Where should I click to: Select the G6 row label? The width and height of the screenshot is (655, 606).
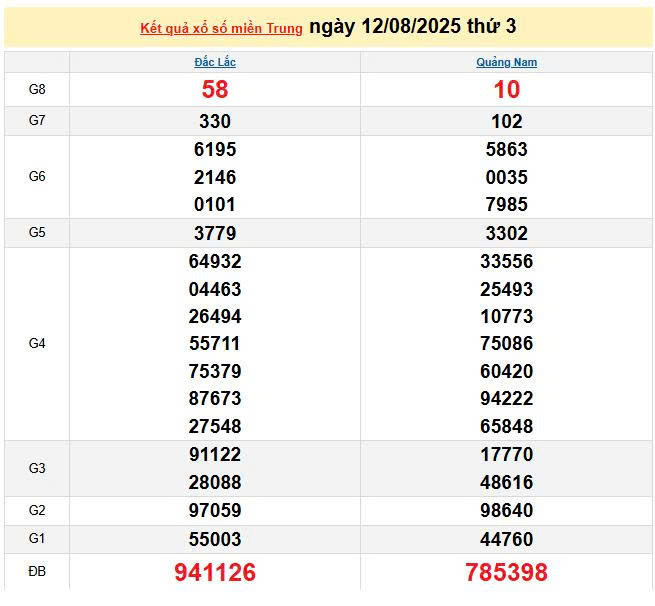click(x=37, y=176)
